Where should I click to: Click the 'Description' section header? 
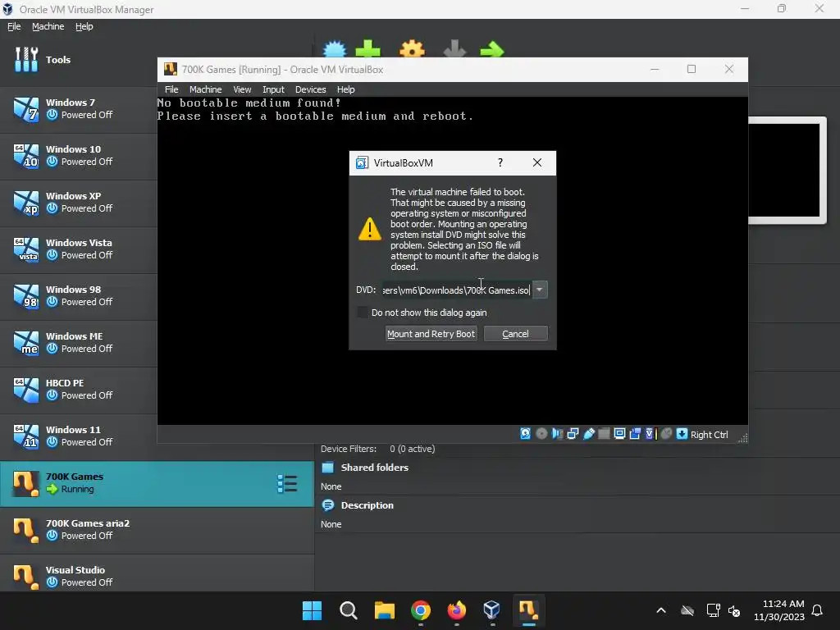367,505
